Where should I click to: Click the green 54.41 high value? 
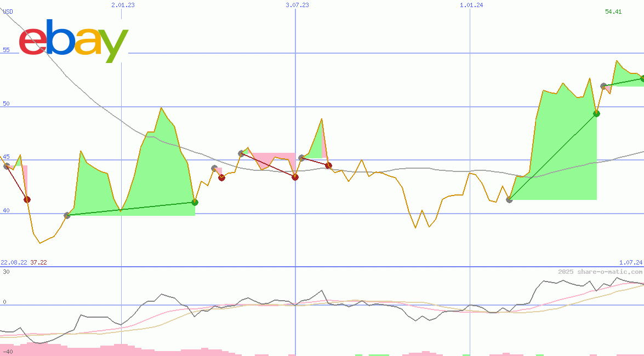613,12
